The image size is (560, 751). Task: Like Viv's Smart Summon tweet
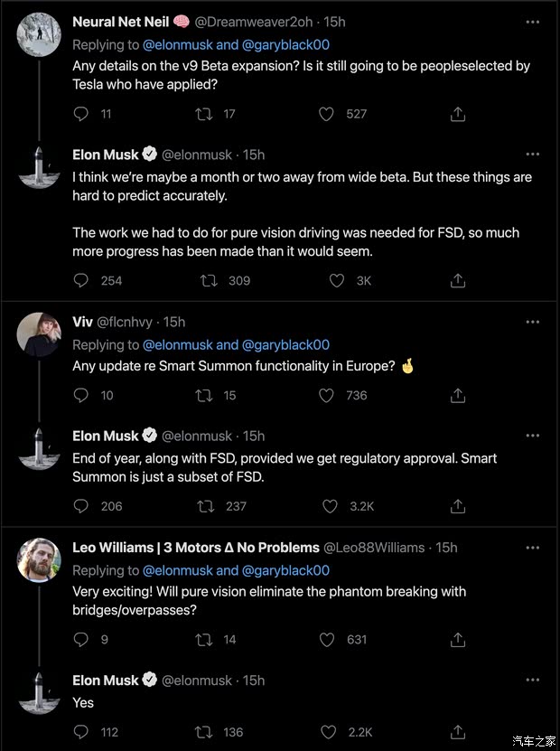[328, 395]
